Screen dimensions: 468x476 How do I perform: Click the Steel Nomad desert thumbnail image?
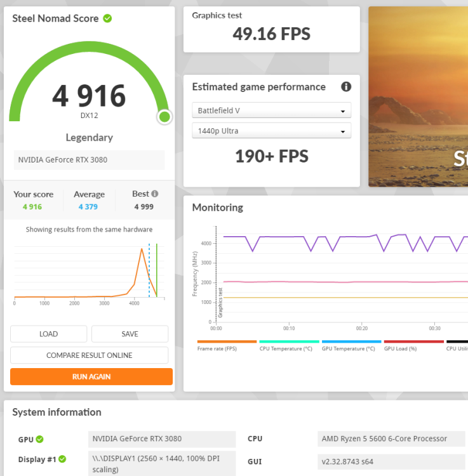click(418, 96)
